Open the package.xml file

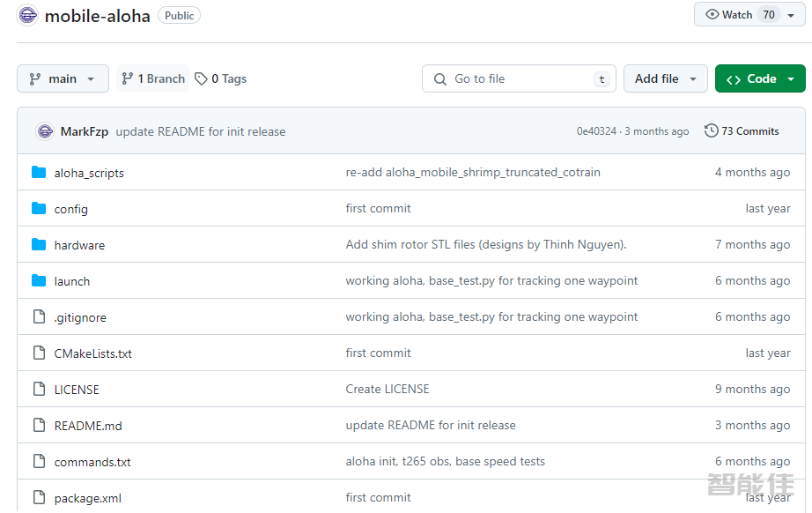(x=87, y=499)
